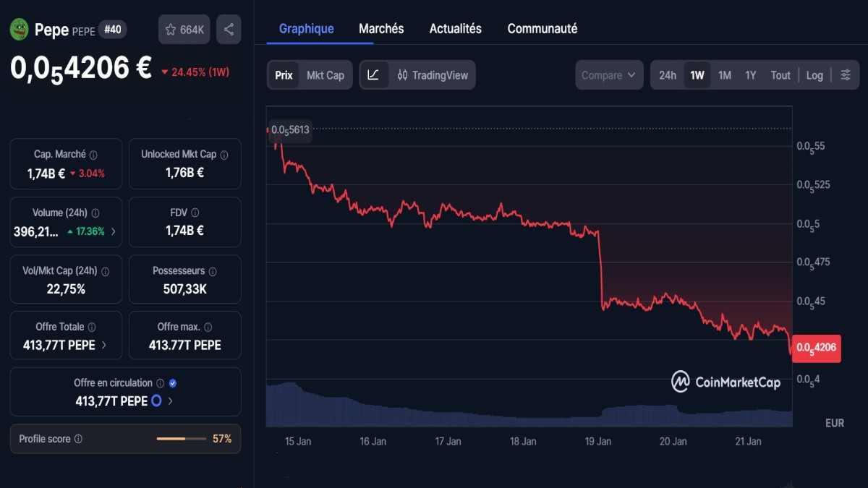Click the 15 Jan date label
Image resolution: width=868 pixels, height=488 pixels.
click(x=298, y=441)
